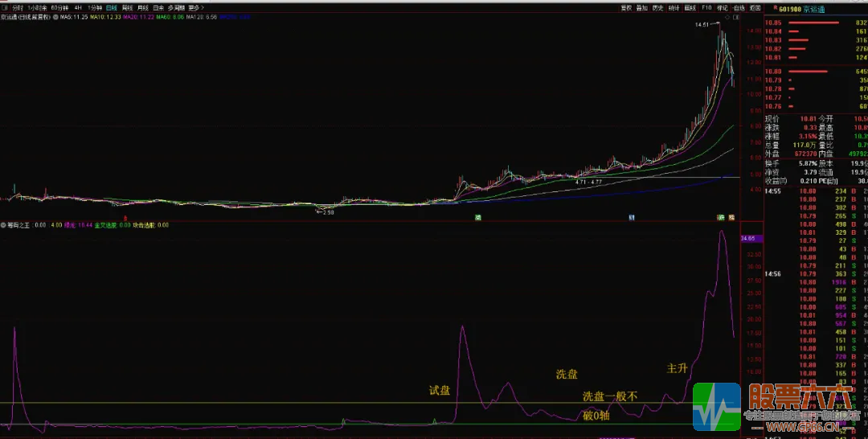Screen dimensions: 868x439
Task: Click the window icon left of 分时
Action: click(4, 7)
